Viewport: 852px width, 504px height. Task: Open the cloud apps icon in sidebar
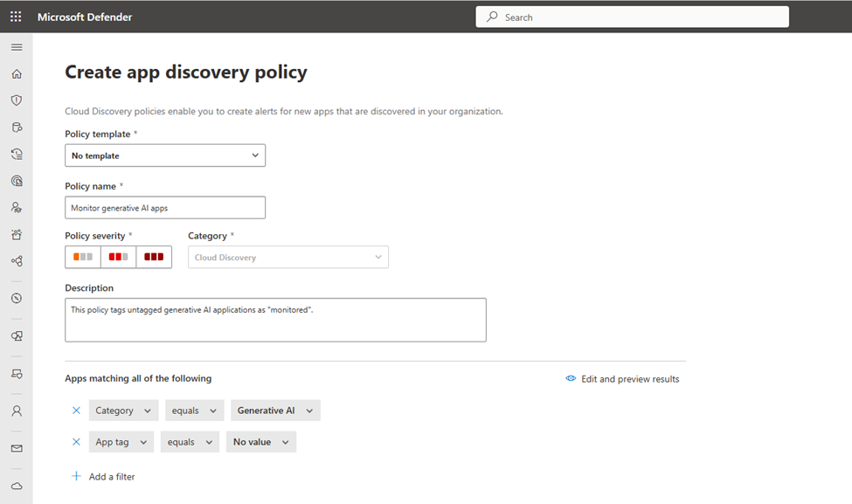pyautogui.click(x=17, y=486)
